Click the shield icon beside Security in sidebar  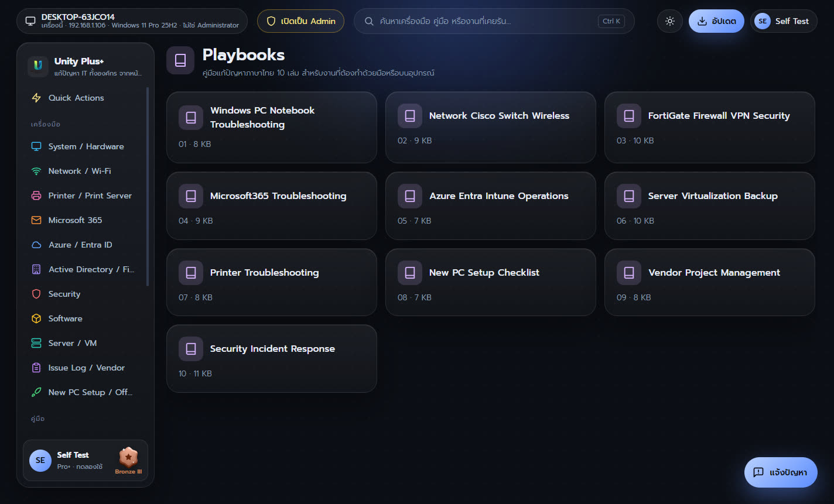(36, 294)
